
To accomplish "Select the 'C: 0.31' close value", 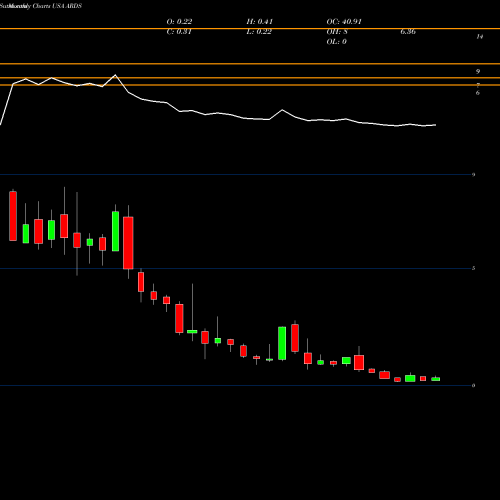I will click(179, 32).
